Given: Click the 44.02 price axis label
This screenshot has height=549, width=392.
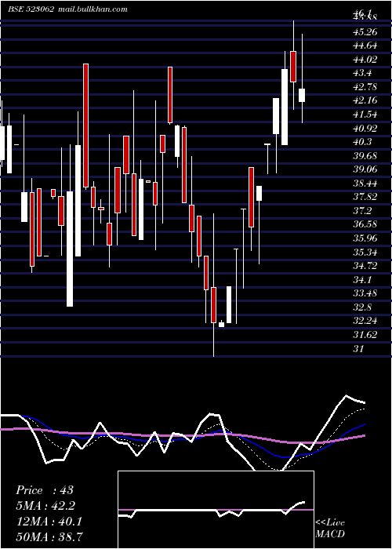Looking at the screenshot, I should click(365, 60).
